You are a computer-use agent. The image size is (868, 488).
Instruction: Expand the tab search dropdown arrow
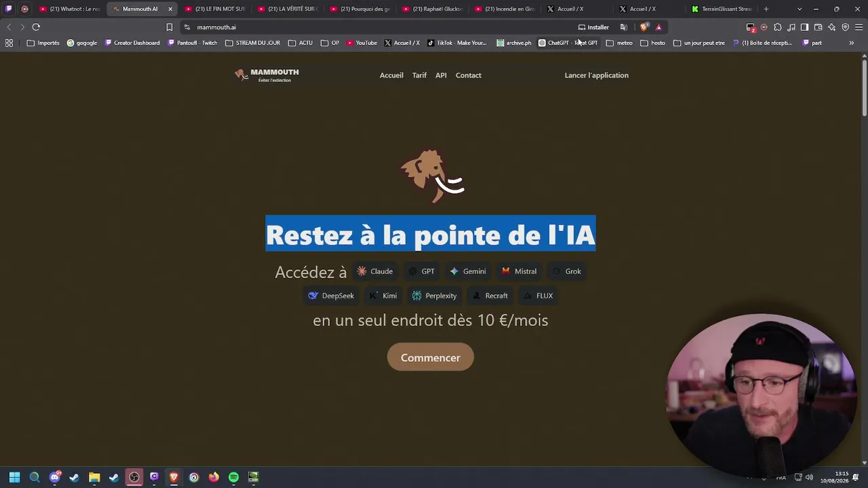[x=800, y=9]
